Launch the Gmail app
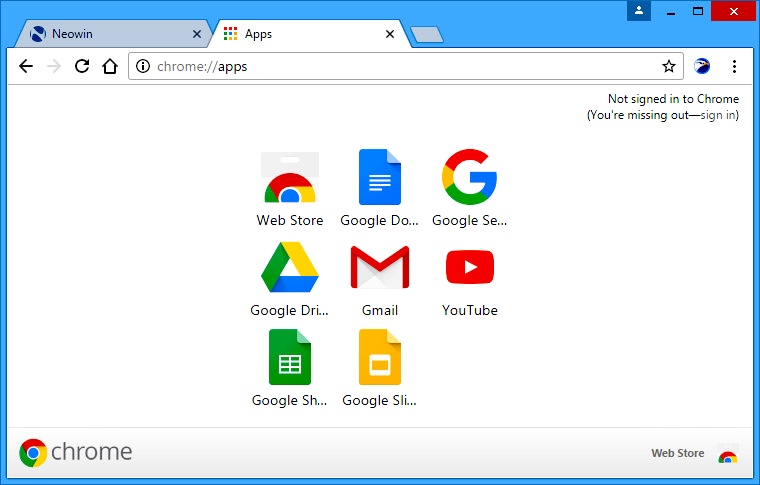 pos(379,270)
